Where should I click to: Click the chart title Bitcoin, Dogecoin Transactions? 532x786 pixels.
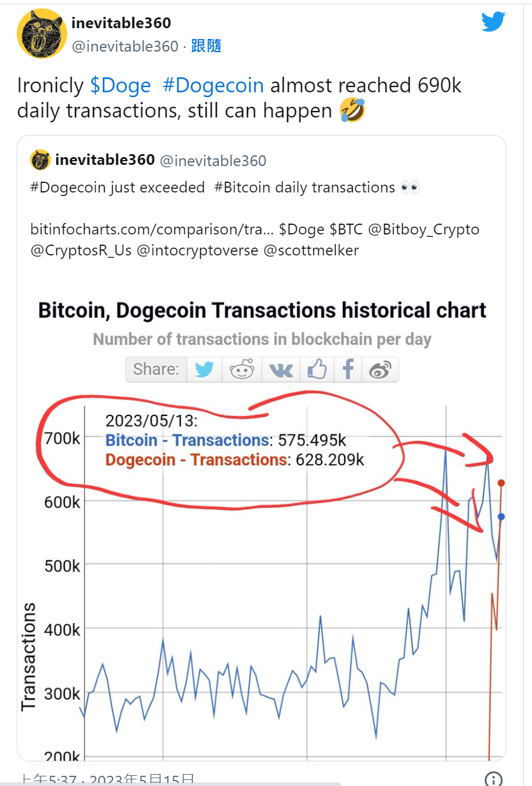pyautogui.click(x=262, y=311)
